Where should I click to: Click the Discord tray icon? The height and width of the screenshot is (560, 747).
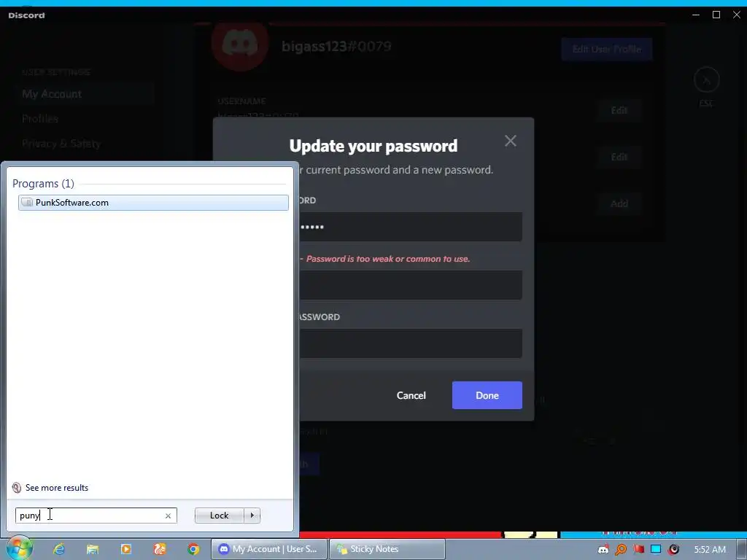[603, 550]
